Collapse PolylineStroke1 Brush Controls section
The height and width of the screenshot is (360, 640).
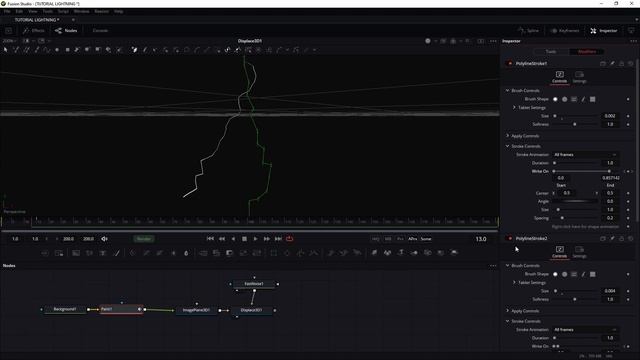pos(507,90)
